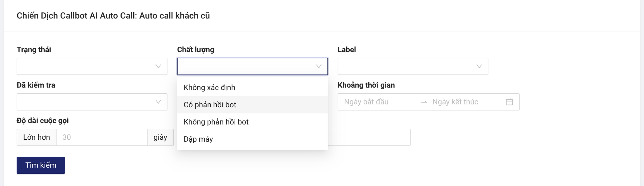Click the calendar icon in date range
The image size is (644, 186).
[509, 102]
